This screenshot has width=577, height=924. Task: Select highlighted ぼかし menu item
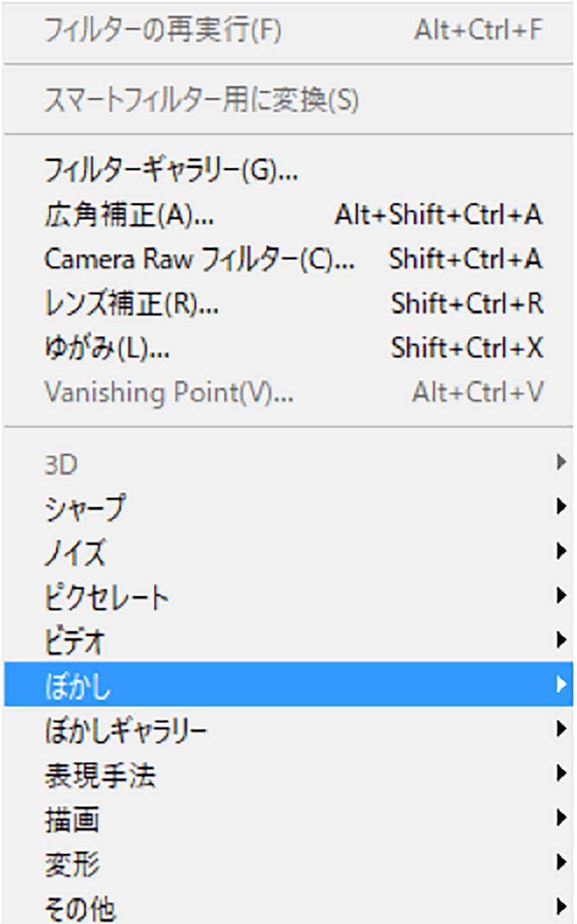point(78,685)
